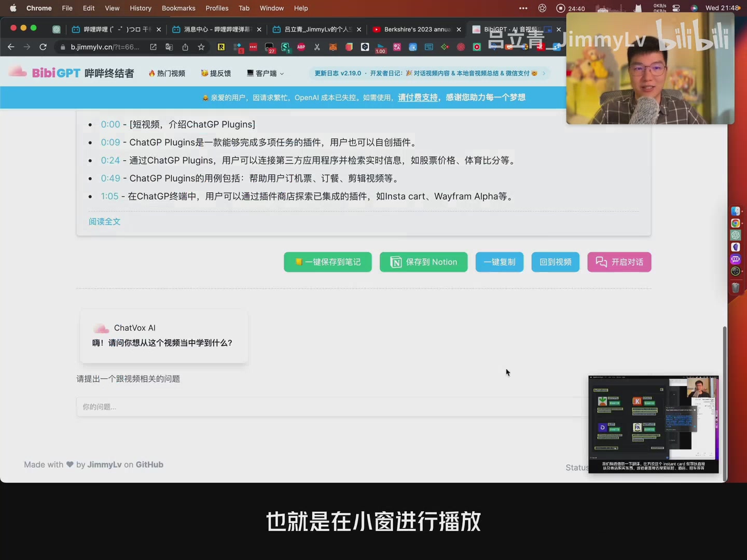Expand the 微信支付 announcement chevron
The image size is (747, 560).
pos(543,73)
